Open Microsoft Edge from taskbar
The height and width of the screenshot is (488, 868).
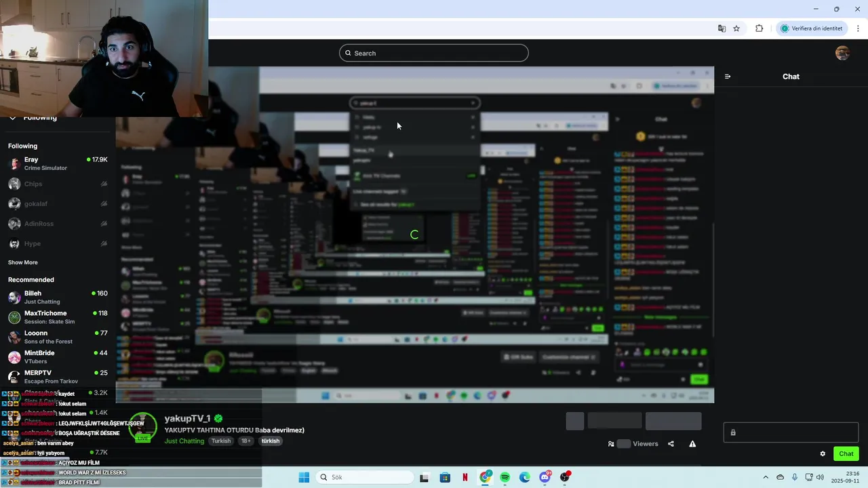(x=525, y=477)
